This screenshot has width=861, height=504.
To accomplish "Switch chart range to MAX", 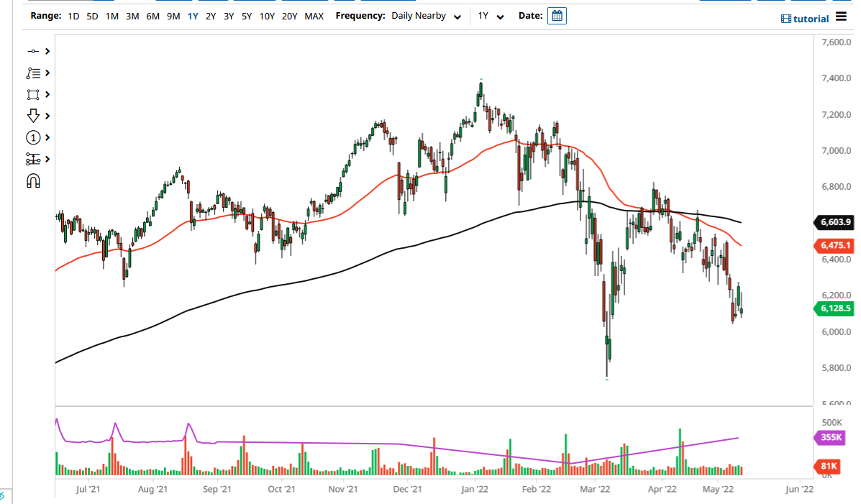I will pyautogui.click(x=314, y=16).
